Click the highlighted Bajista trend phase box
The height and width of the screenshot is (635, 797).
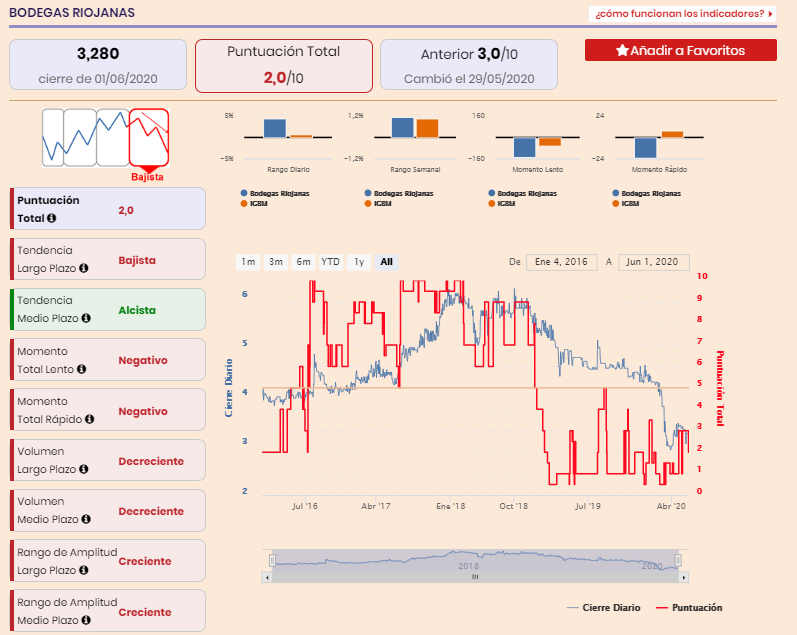point(148,137)
